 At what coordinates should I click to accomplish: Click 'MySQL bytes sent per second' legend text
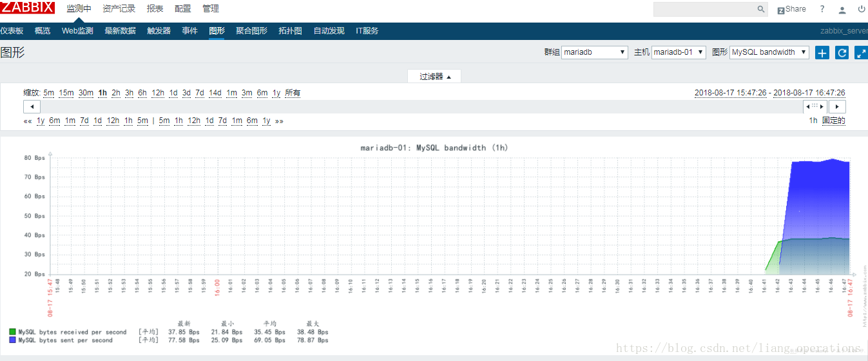[x=65, y=340]
